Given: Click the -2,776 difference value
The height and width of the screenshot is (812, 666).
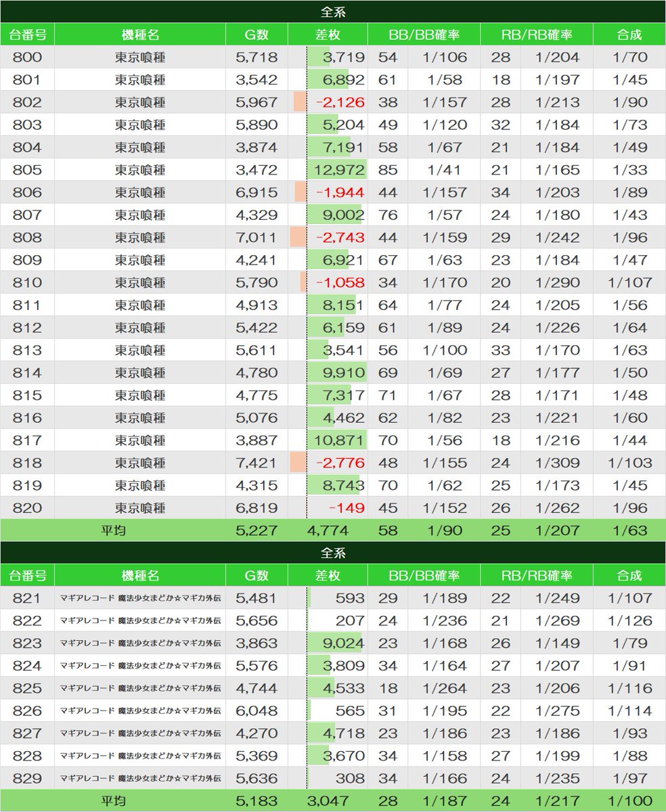Looking at the screenshot, I should click(340, 463).
